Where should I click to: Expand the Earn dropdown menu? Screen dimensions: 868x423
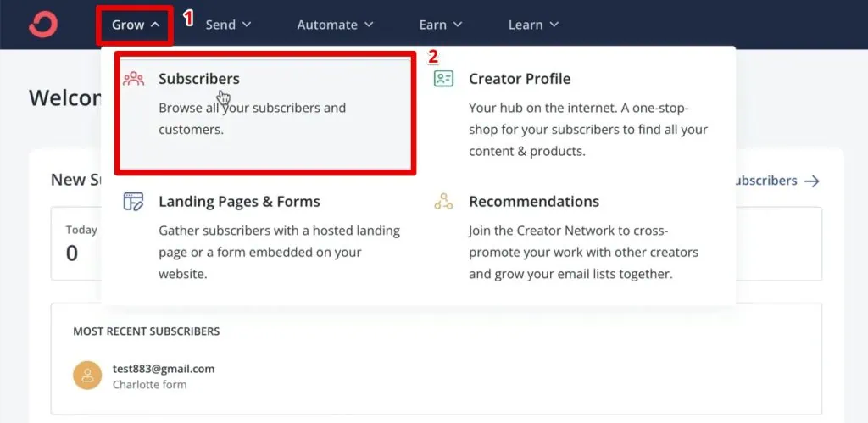(x=440, y=25)
